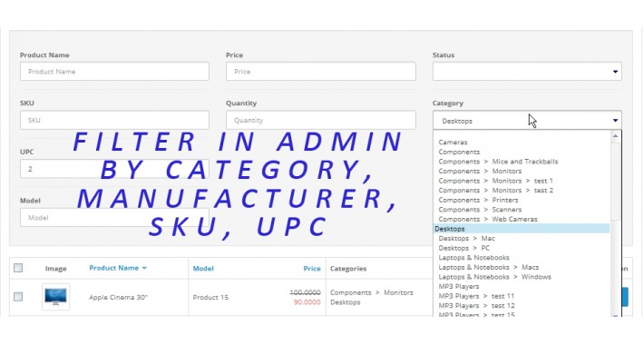The height and width of the screenshot is (345, 644).
Task: Open the Category dropdown showing Desktops
Action: (527, 121)
